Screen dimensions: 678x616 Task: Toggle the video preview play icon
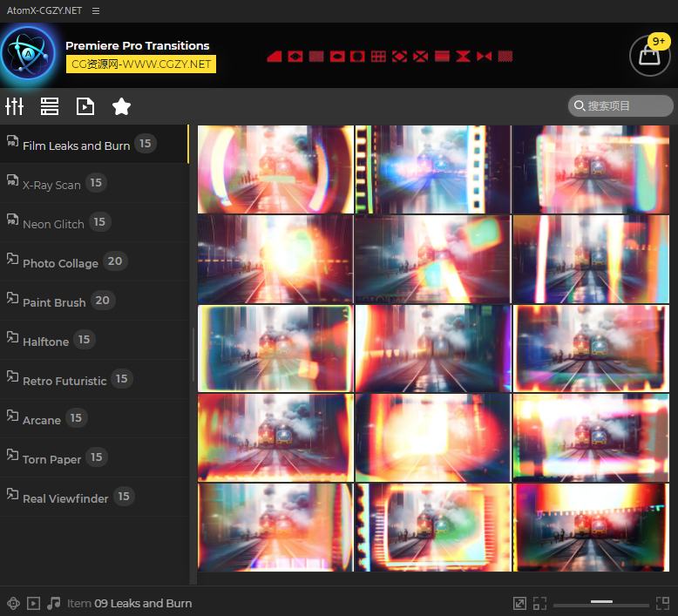pyautogui.click(x=33, y=603)
